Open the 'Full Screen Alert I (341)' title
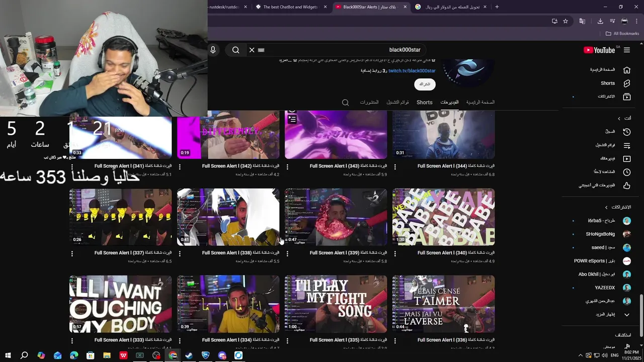The image size is (644, 362). tap(133, 166)
